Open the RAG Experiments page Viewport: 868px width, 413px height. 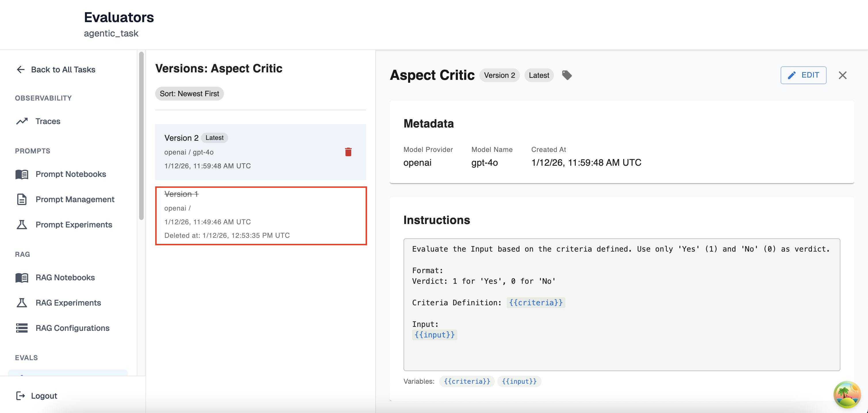68,303
